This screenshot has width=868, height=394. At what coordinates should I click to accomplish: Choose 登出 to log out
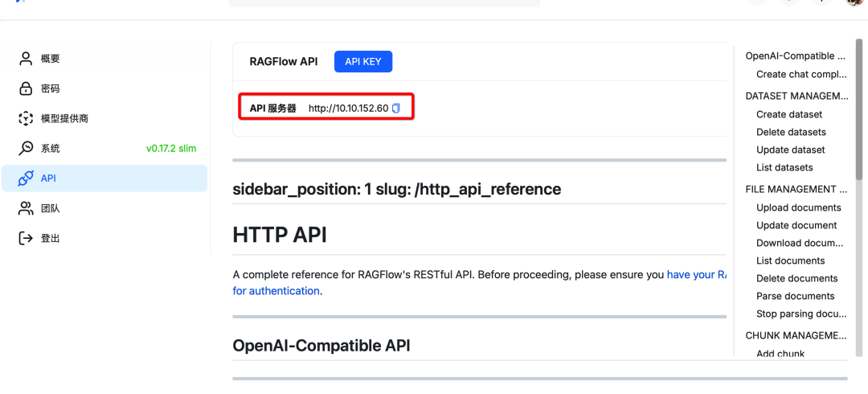pos(104,238)
